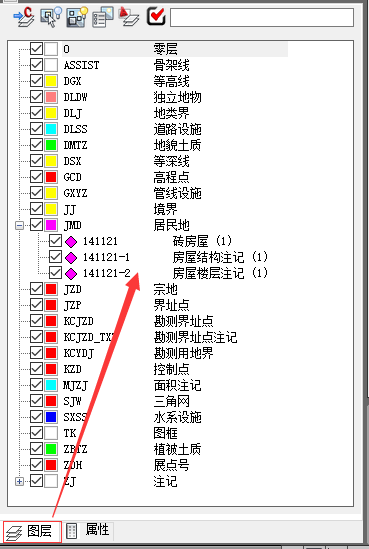Click the description 面积注记
The height and width of the screenshot is (549, 369).
(x=177, y=385)
